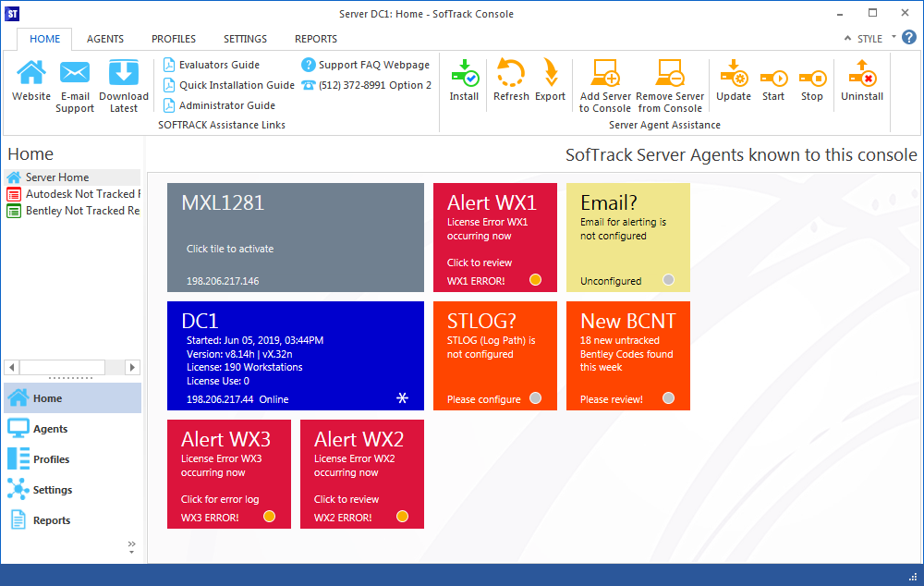Viewport: 924px width, 586px height.
Task: Click gray status dot on STLOG? tile
Action: point(535,398)
